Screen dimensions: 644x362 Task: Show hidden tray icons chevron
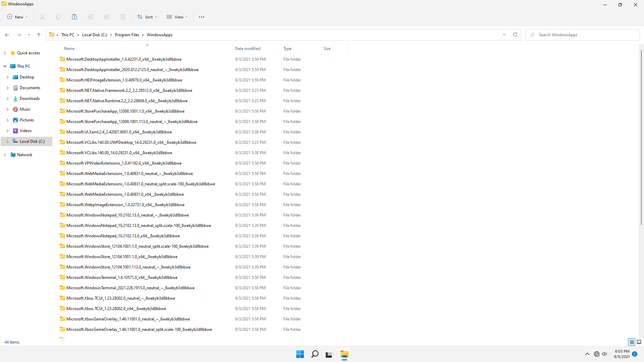point(587,354)
